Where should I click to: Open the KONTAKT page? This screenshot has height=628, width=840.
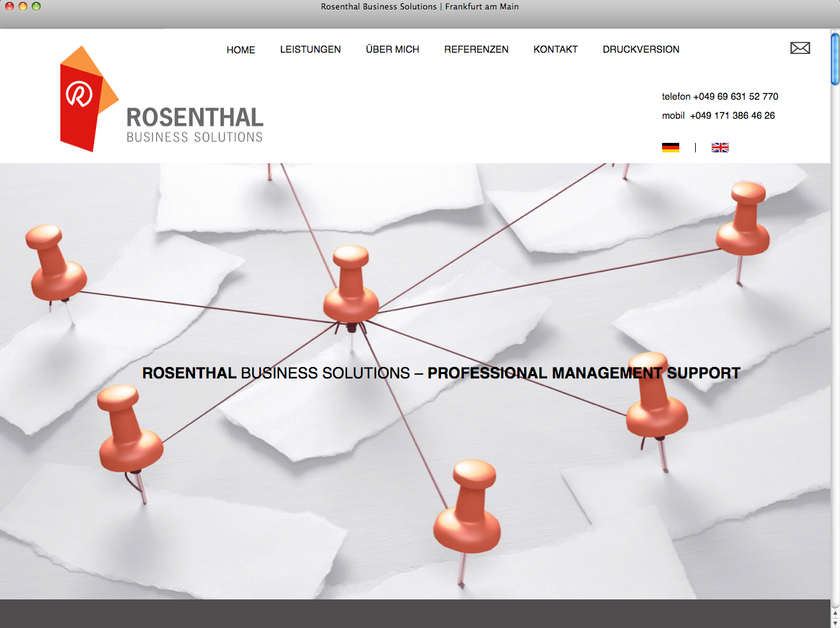555,50
